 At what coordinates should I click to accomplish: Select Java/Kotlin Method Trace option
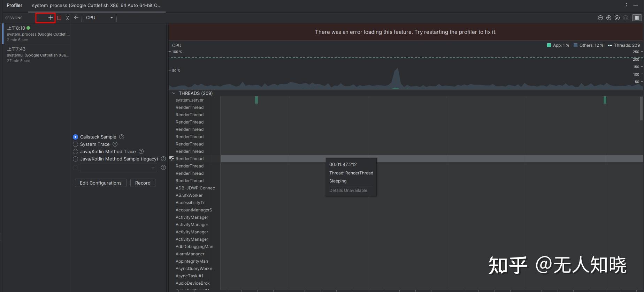tap(75, 152)
